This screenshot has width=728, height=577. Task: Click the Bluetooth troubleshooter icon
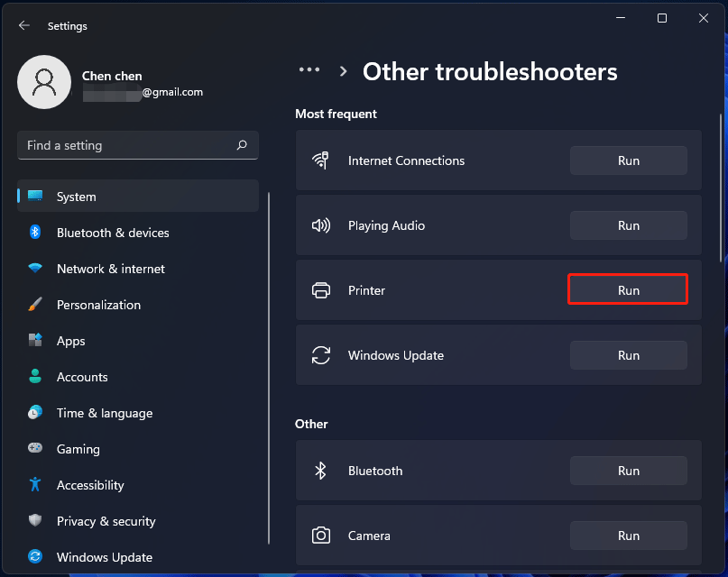(320, 471)
